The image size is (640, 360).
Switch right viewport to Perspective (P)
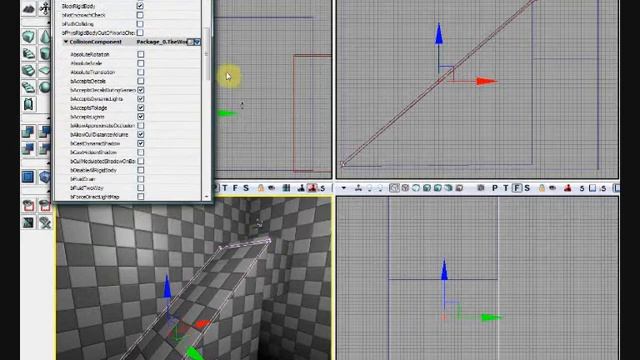pos(495,188)
